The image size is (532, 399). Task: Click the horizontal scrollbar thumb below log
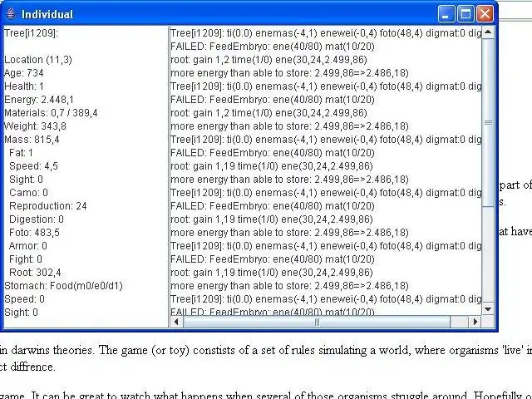coord(317,322)
